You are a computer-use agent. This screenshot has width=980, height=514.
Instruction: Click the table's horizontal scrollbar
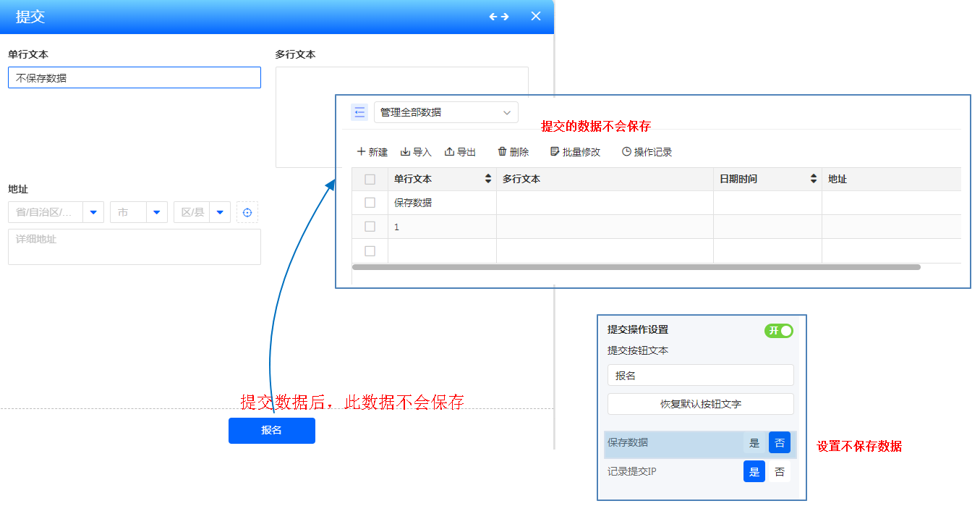click(x=636, y=267)
